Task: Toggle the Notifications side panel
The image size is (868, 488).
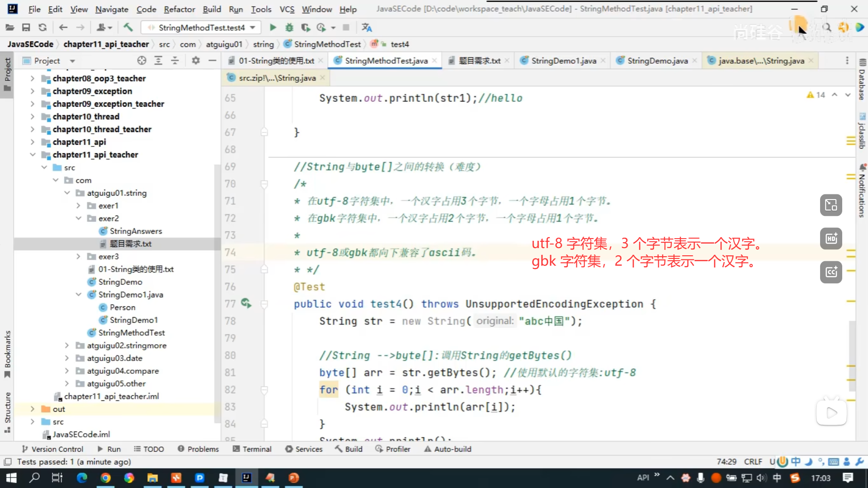Action: coord(862,192)
